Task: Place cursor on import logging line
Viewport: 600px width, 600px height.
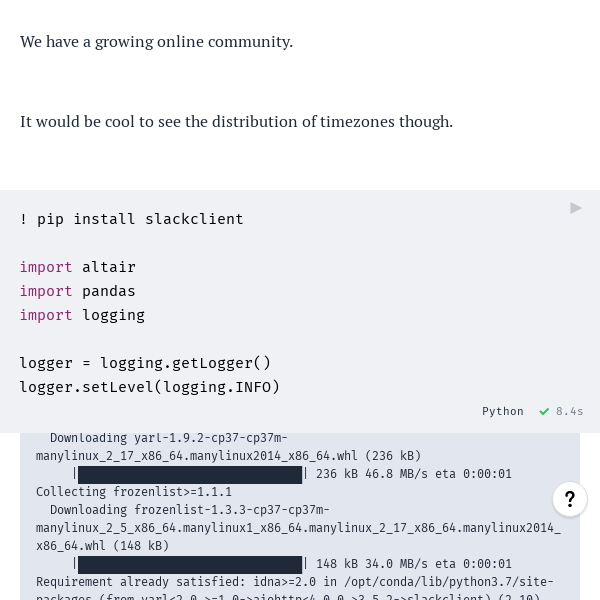Action: [82, 315]
